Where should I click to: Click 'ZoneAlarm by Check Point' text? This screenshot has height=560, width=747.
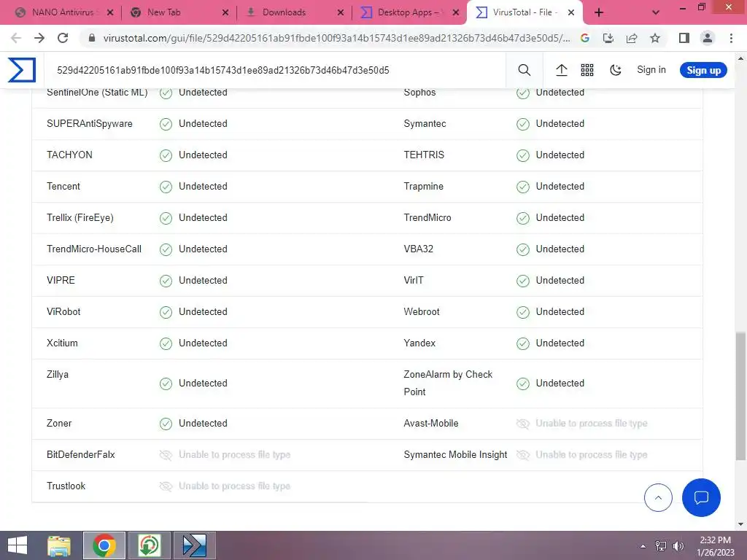[x=448, y=383]
